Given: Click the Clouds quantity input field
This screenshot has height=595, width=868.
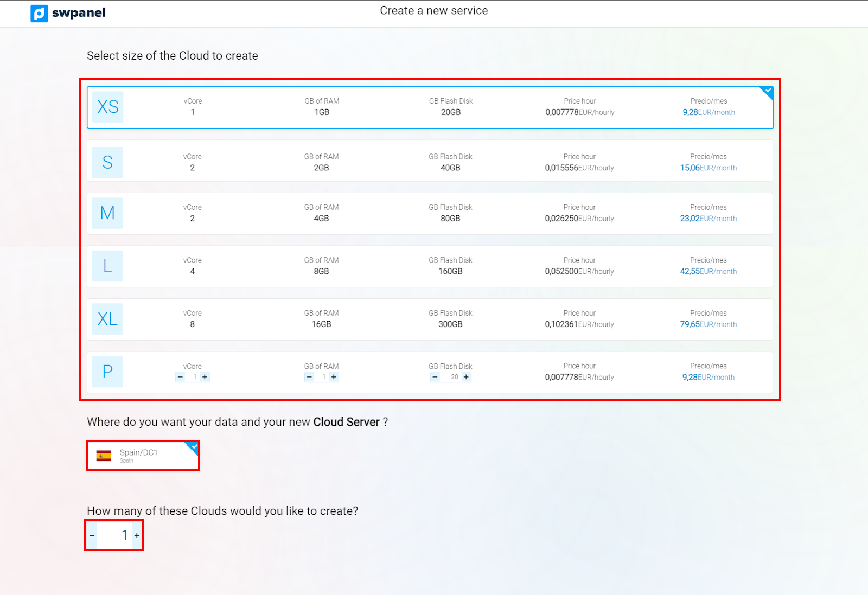Looking at the screenshot, I should click(x=114, y=535).
